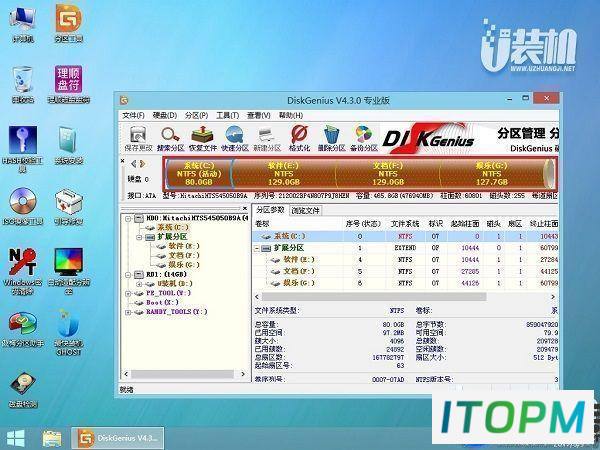Select 文档(F:) segment in disk bar
The height and width of the screenshot is (450, 600).
pos(388,174)
